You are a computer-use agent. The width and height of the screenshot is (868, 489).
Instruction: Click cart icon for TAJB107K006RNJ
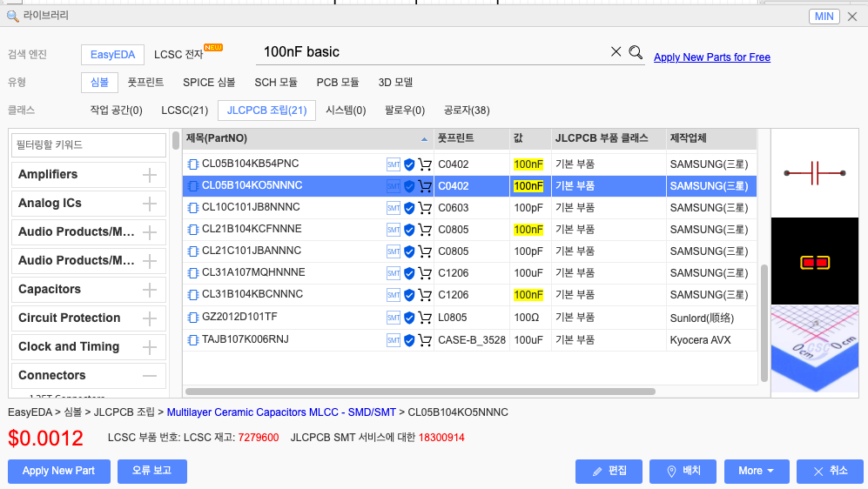425,340
